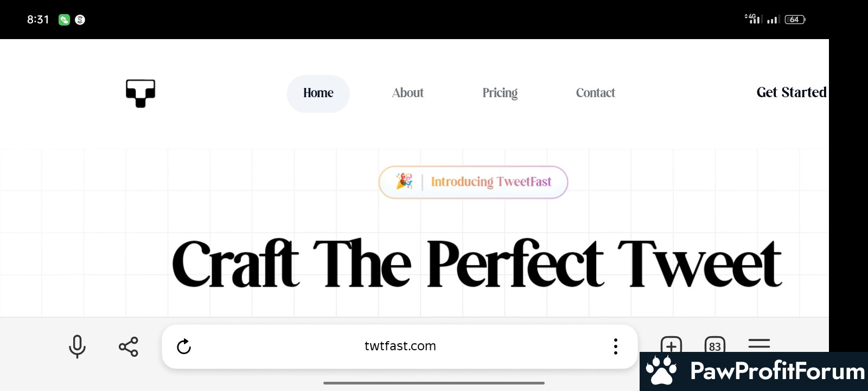Image resolution: width=868 pixels, height=391 pixels.
Task: Open the three-dot menu in the address bar
Action: click(x=615, y=346)
